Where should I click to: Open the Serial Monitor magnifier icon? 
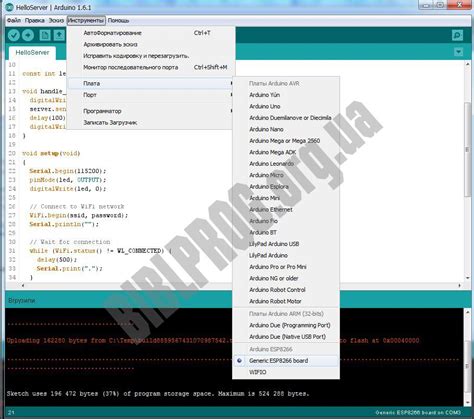point(457,35)
